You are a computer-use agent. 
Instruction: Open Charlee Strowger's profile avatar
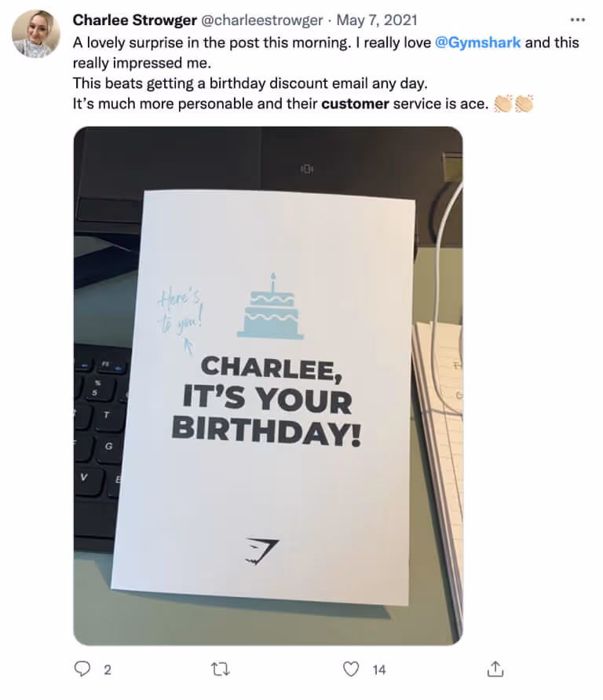click(35, 34)
